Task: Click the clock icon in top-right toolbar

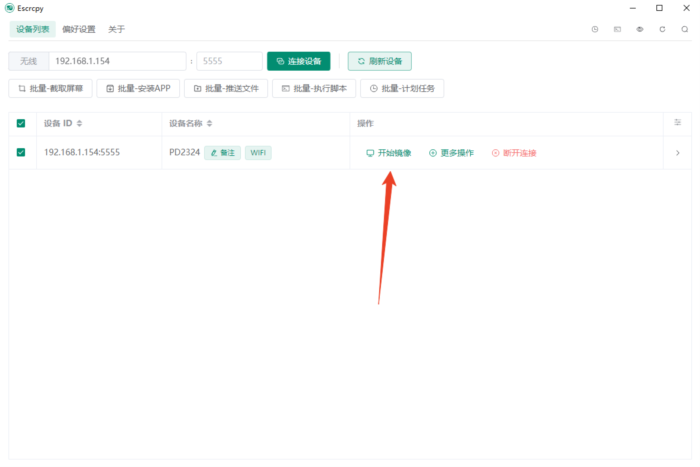Action: coord(595,29)
